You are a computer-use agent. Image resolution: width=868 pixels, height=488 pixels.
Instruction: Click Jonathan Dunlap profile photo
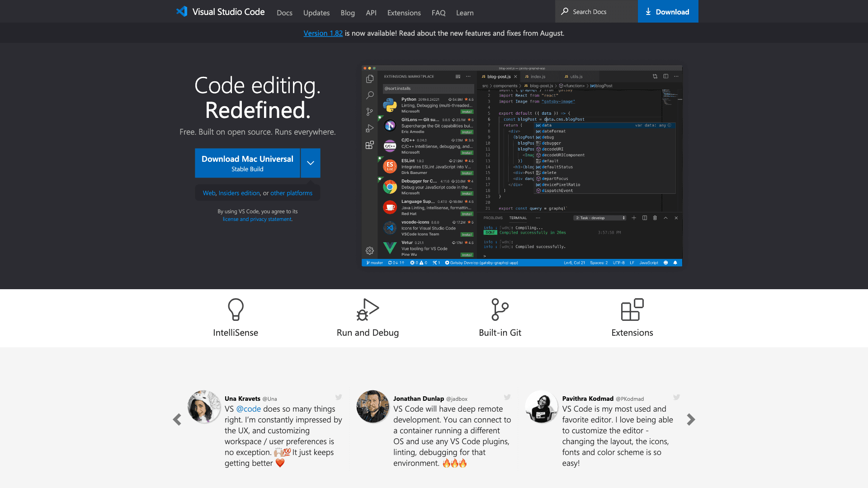click(x=373, y=407)
